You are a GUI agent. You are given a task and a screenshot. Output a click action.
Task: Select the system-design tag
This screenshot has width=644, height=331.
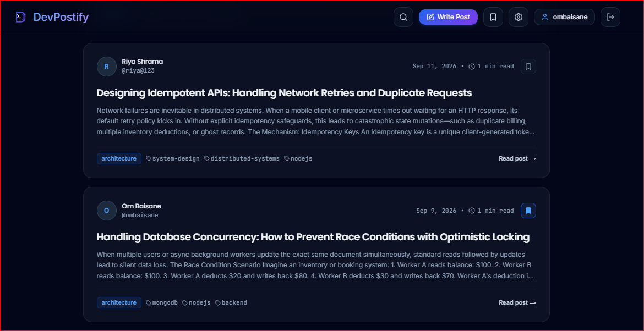pos(173,158)
